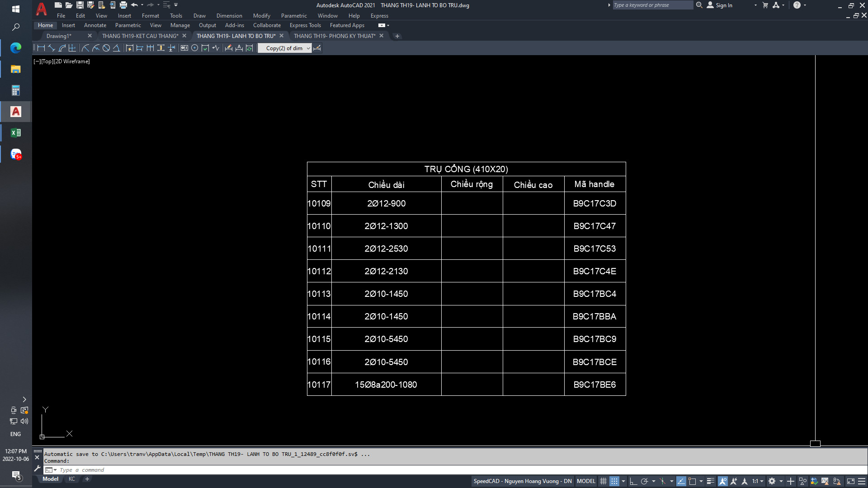The image size is (868, 488).
Task: Select the Diameter dimension tool
Action: click(x=106, y=48)
